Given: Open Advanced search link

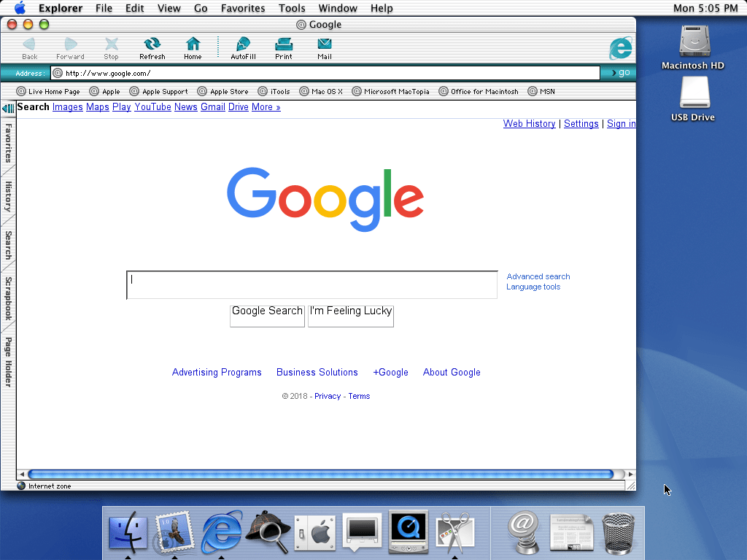Looking at the screenshot, I should (x=538, y=276).
